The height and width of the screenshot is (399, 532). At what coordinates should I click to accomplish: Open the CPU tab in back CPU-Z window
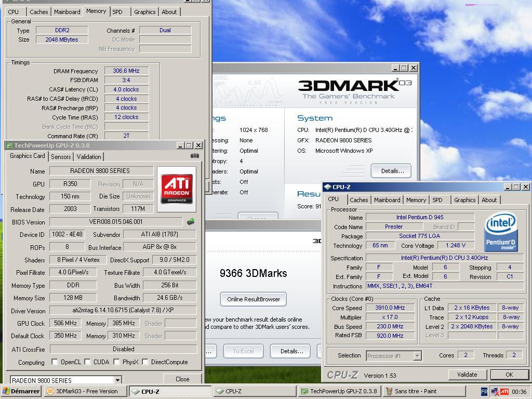pos(13,12)
